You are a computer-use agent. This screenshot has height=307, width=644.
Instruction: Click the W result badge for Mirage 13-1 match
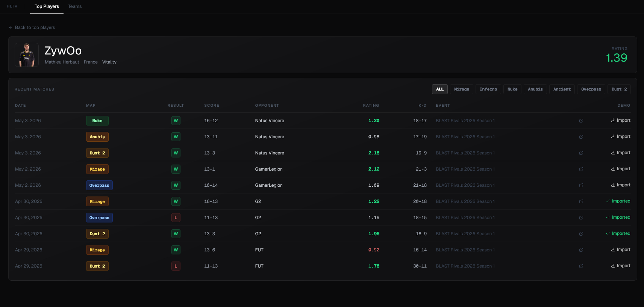point(176,169)
